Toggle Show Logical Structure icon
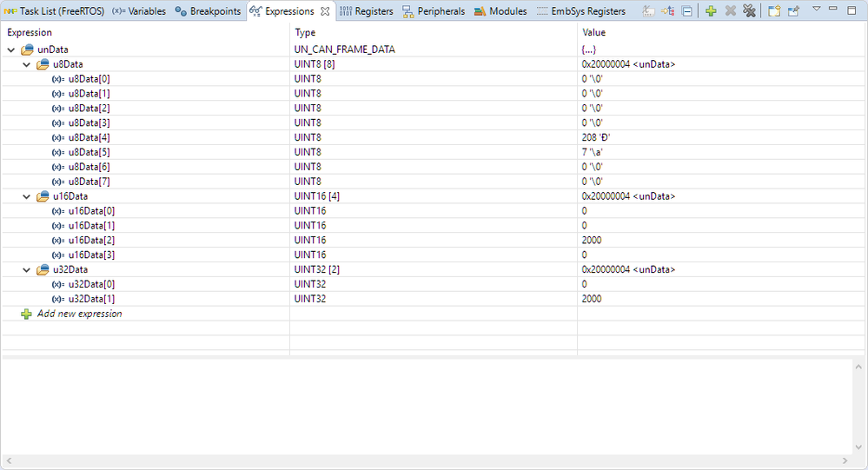Screen dimensions: 868x470 667,11
